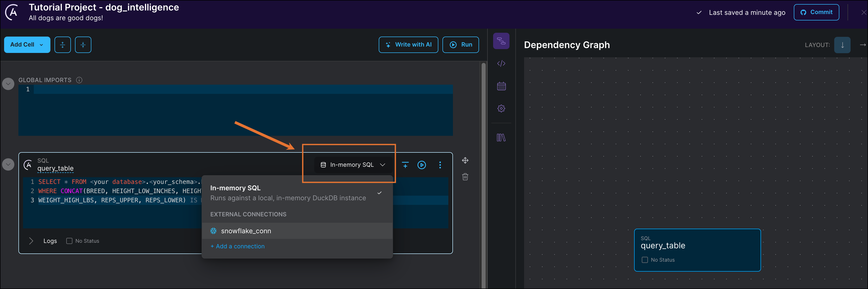868x289 pixels.
Task: Check No Status on the query_table graph node
Action: pos(645,260)
